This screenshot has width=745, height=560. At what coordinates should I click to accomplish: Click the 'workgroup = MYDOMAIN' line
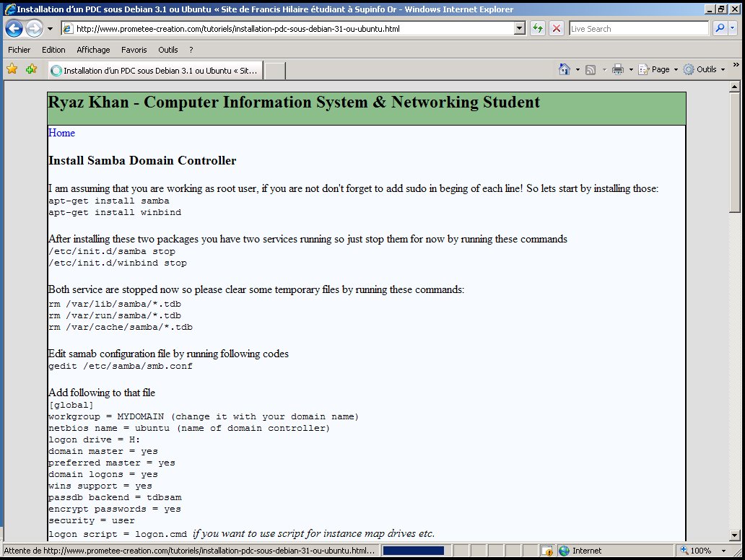pyautogui.click(x=204, y=416)
